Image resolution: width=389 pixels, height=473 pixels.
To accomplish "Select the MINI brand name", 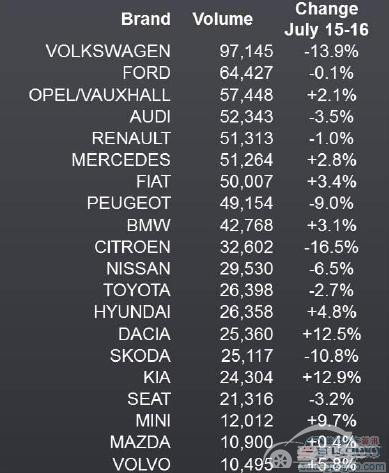I will [x=153, y=421].
